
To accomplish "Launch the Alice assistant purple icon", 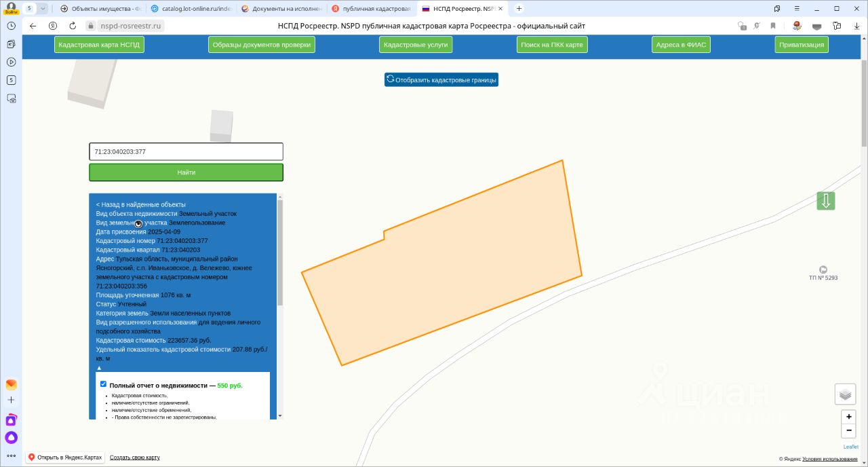I will click(x=11, y=438).
